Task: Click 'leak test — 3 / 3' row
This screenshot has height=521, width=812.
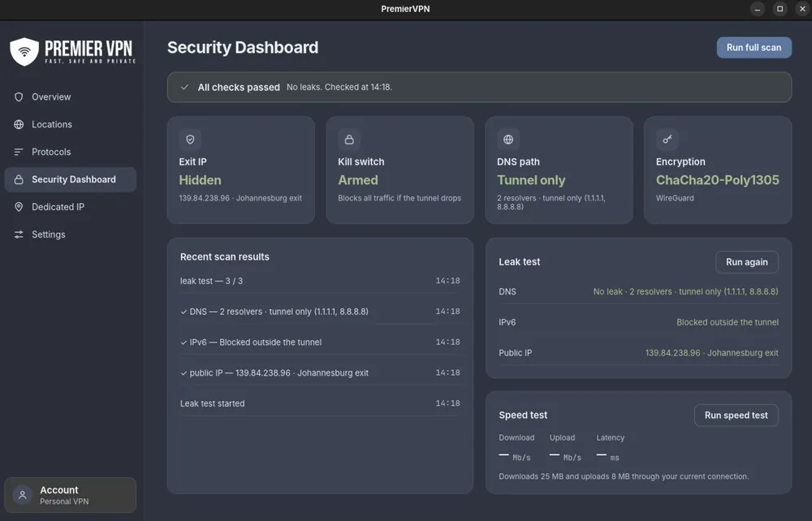Action: point(320,281)
